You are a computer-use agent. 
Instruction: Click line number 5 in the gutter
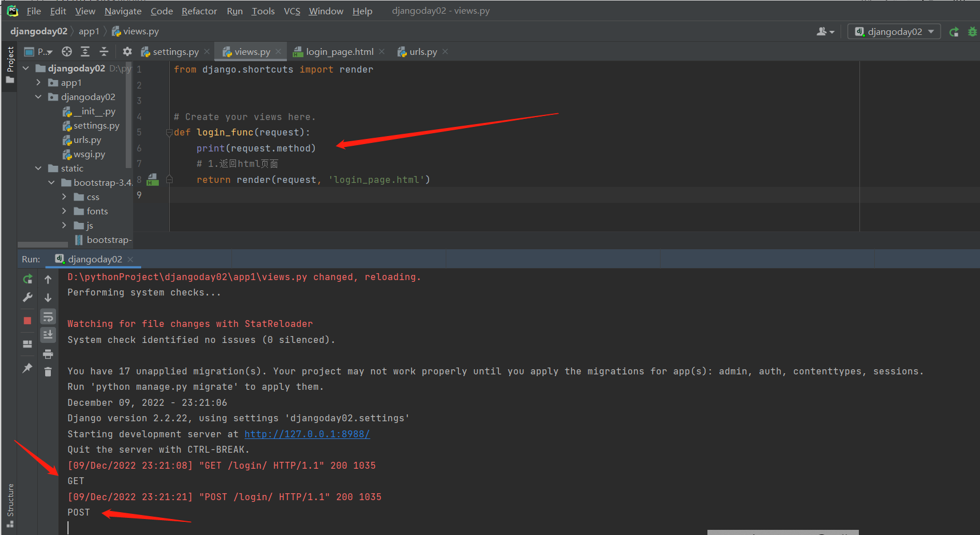139,133
